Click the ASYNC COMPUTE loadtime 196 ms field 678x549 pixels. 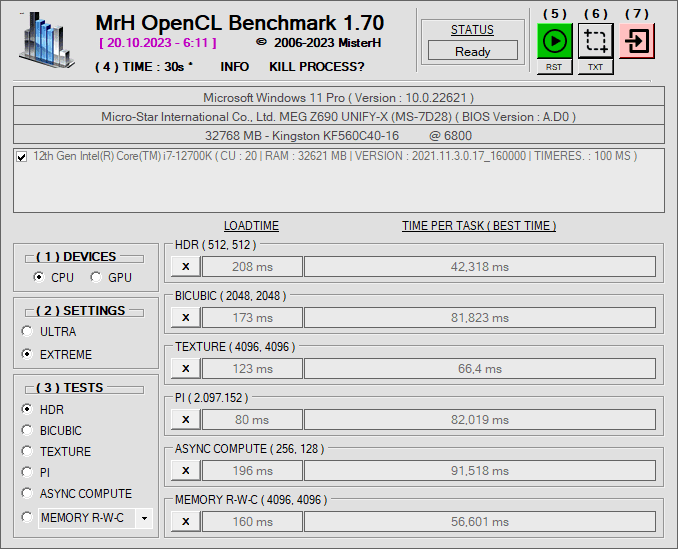coord(253,471)
